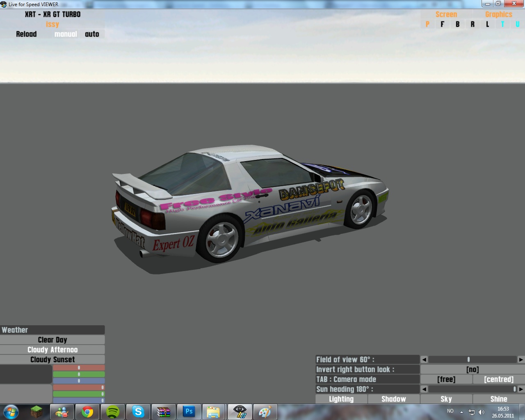Image resolution: width=525 pixels, height=420 pixels.
Task: Click the NO language indicator
Action: [450, 411]
